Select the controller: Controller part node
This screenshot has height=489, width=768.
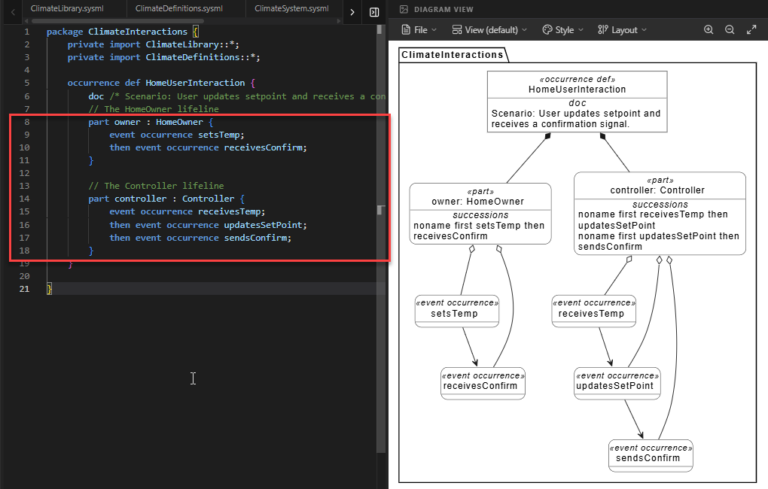pyautogui.click(x=660, y=213)
